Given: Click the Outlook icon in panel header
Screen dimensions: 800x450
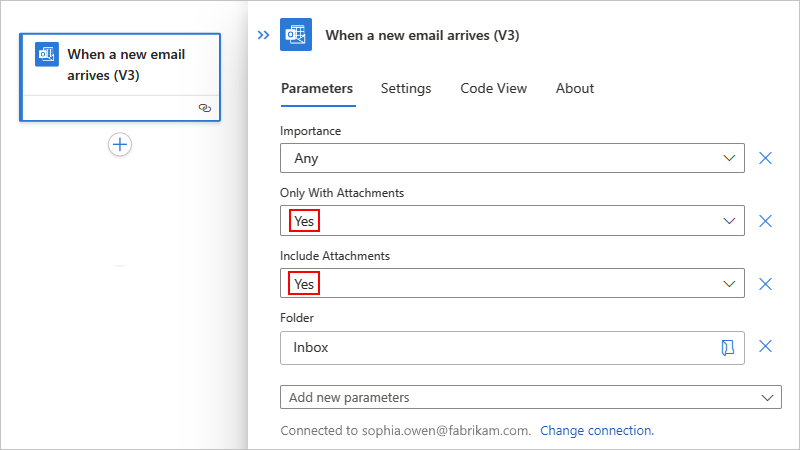Looking at the screenshot, I should tap(295, 35).
